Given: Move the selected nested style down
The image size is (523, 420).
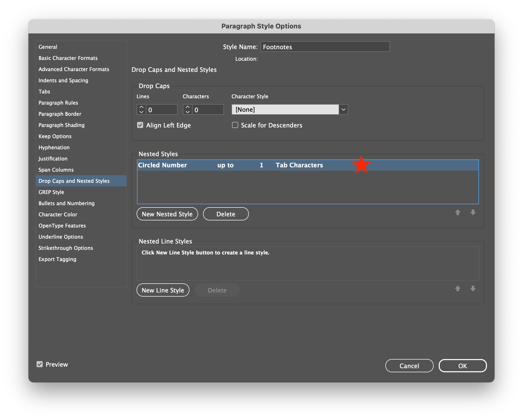Looking at the screenshot, I should (473, 213).
